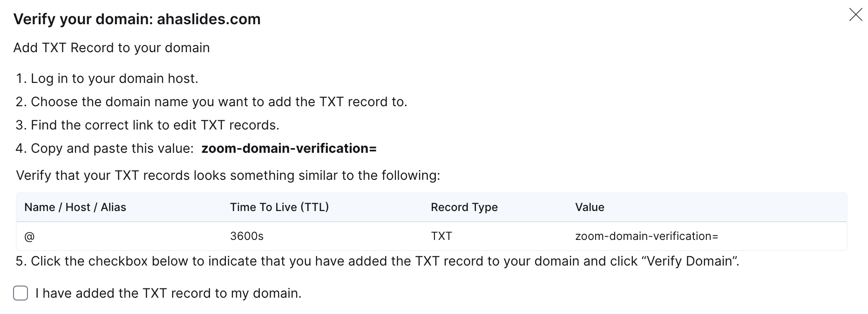Click the Time To Live (TTL) column header

[x=279, y=207]
